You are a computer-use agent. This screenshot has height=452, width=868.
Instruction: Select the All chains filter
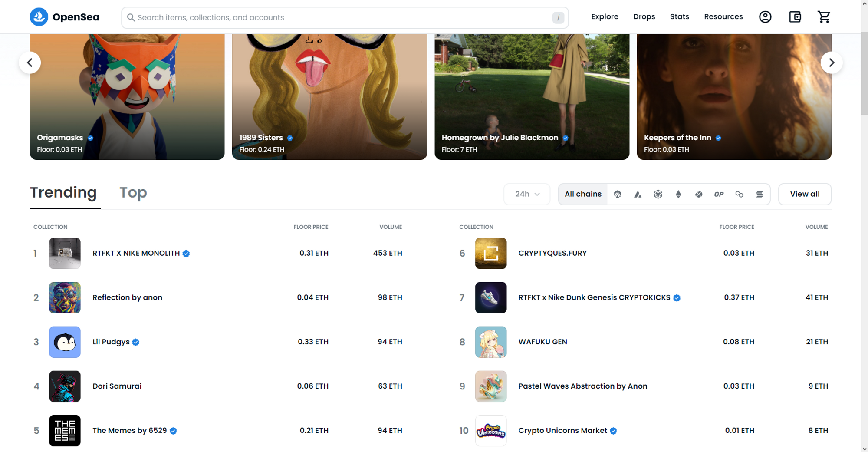pyautogui.click(x=583, y=194)
